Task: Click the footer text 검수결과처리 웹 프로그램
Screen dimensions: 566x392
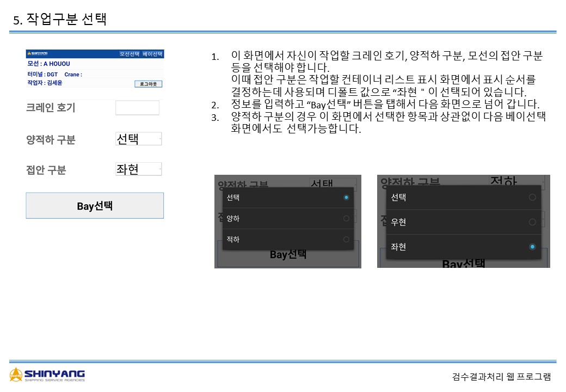Action: 502,376
